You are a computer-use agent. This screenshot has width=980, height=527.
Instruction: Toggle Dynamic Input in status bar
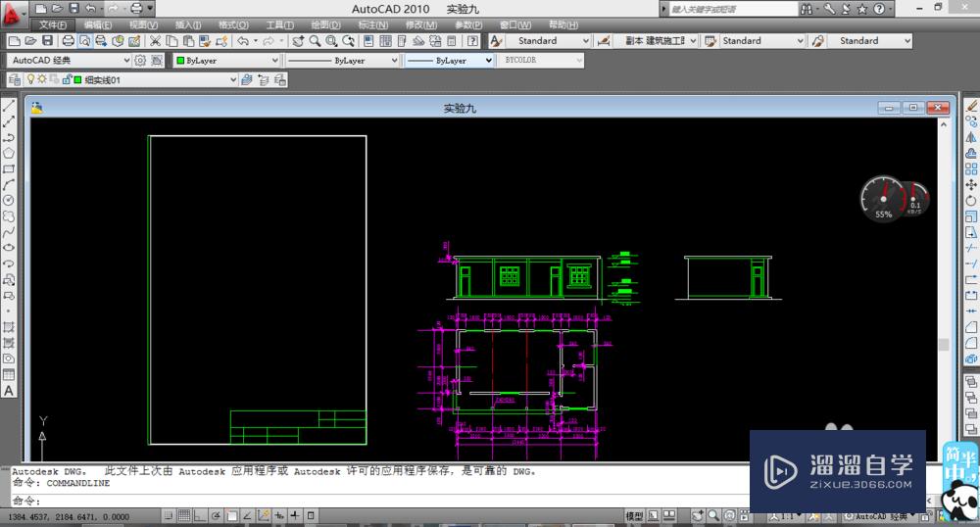pyautogui.click(x=278, y=516)
